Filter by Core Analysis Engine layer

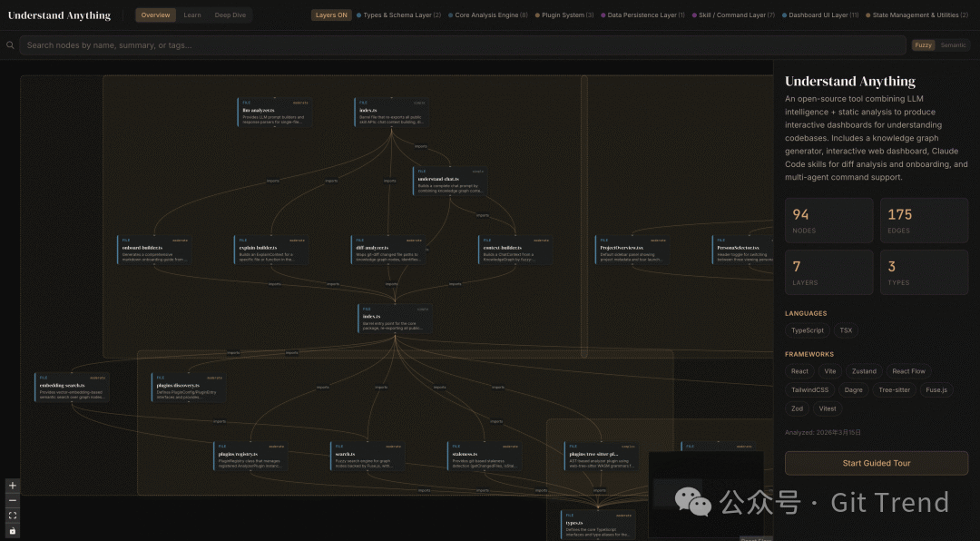click(487, 15)
